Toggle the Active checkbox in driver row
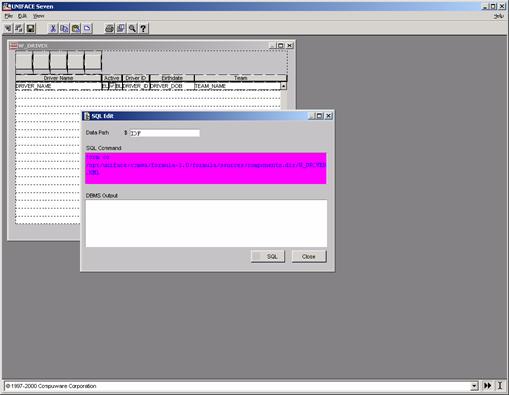This screenshot has width=509, height=395. 112,86
